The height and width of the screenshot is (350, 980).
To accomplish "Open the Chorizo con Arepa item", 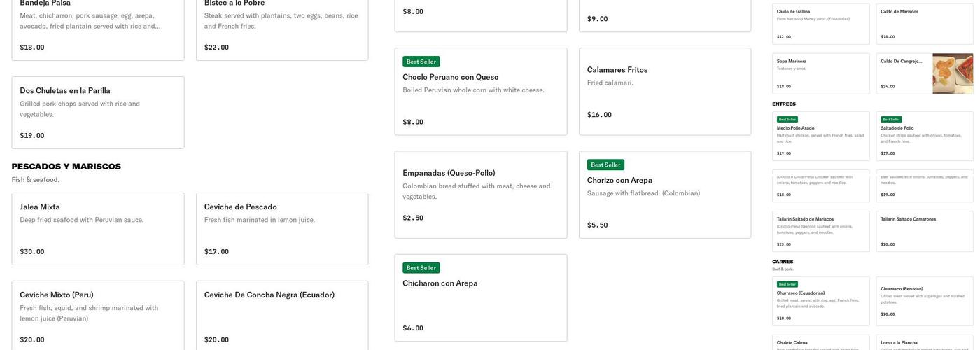I will click(665, 195).
